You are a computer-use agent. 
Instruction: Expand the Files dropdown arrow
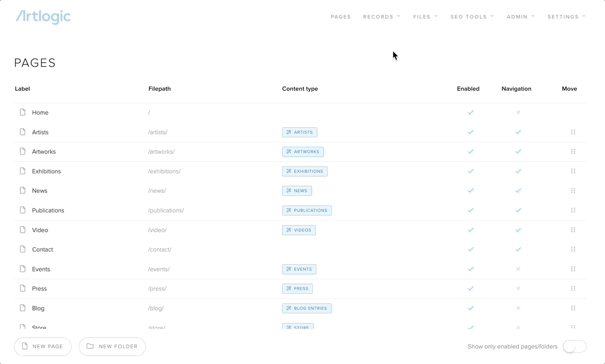(x=436, y=16)
